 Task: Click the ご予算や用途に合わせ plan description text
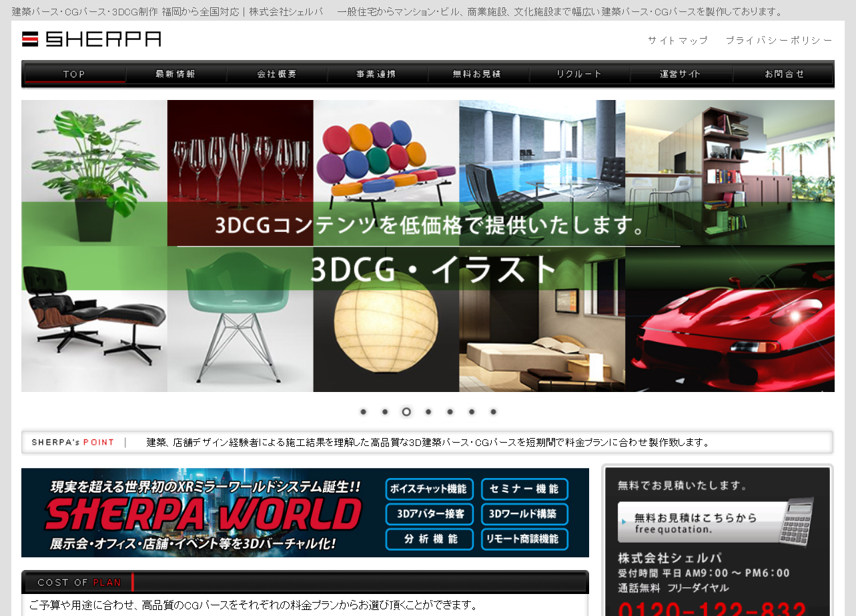[254, 605]
